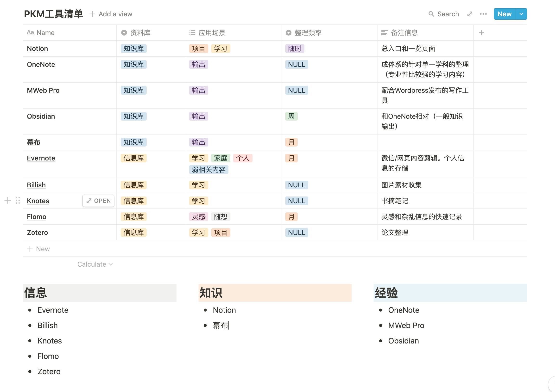Open the Zotero row title

coord(38,233)
